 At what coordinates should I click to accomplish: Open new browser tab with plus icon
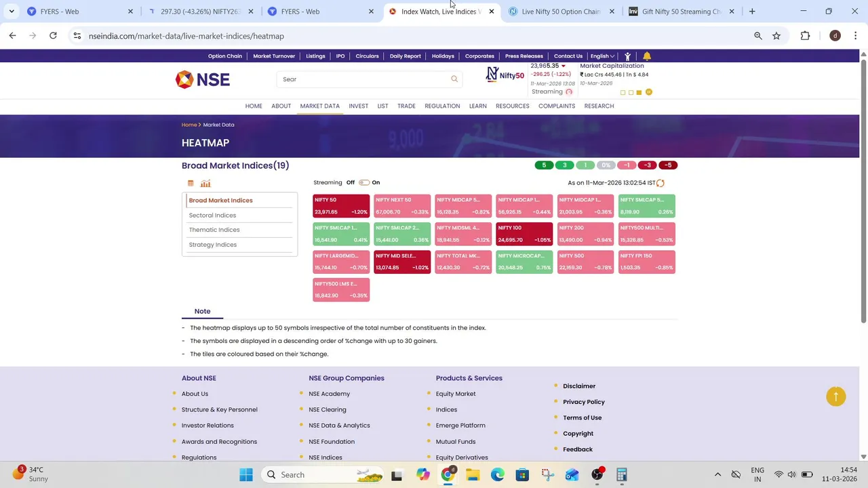pyautogui.click(x=752, y=12)
